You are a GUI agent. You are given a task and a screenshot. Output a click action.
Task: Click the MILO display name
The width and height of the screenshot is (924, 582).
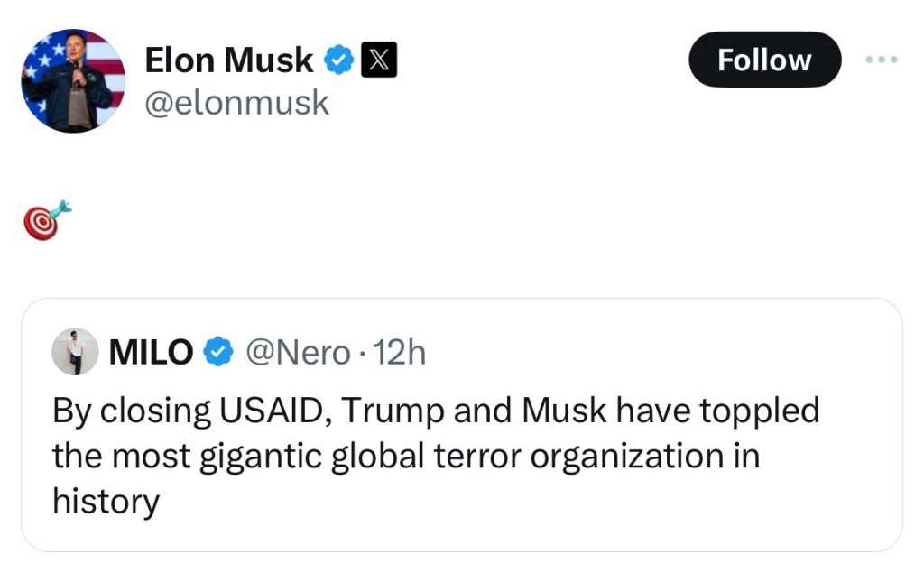[x=151, y=352]
